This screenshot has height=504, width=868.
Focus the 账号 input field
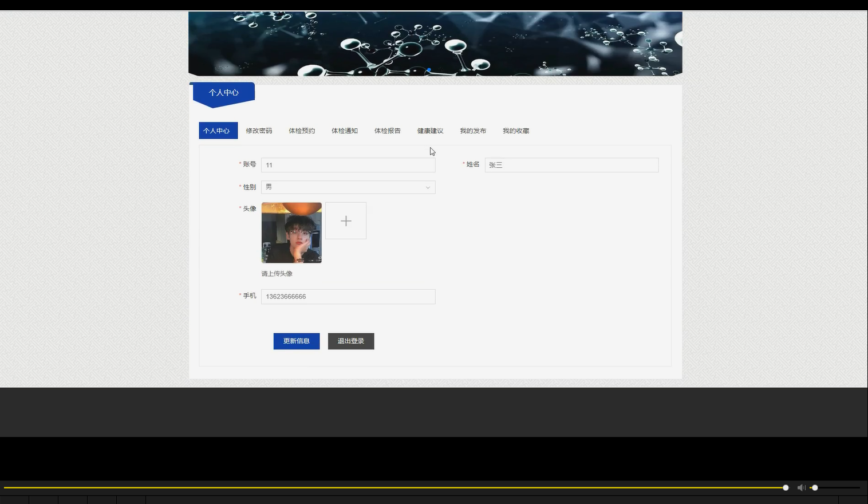(348, 165)
